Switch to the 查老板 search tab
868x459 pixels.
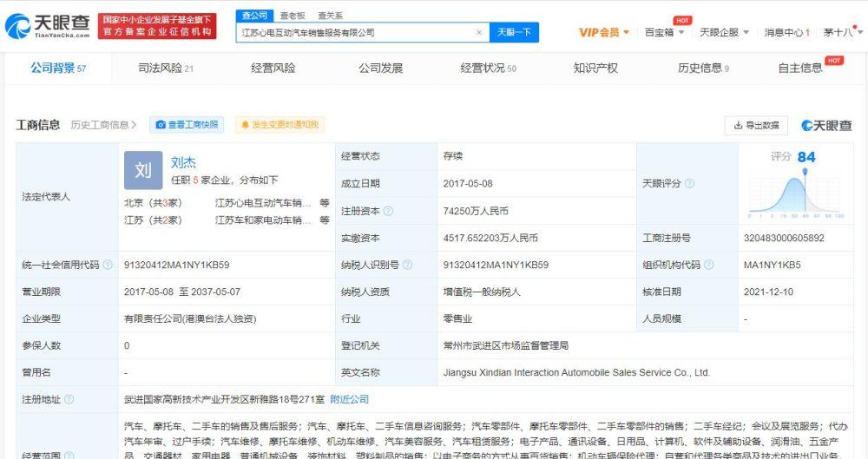click(x=293, y=16)
